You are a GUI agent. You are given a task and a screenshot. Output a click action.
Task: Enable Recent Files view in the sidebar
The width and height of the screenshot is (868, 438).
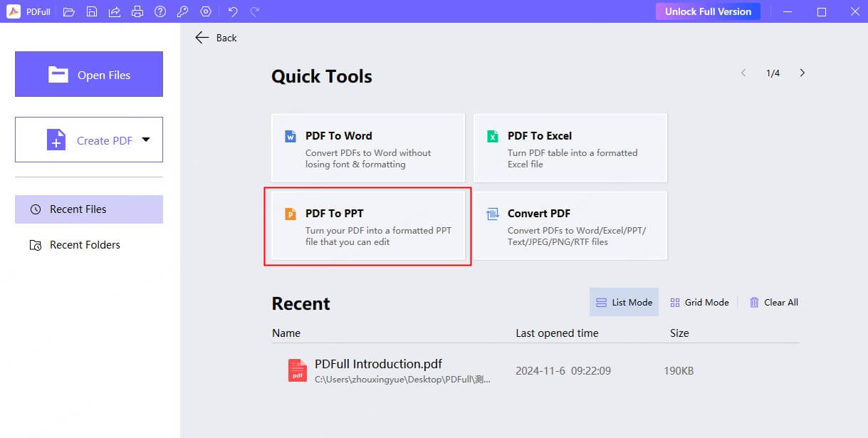[x=78, y=209]
